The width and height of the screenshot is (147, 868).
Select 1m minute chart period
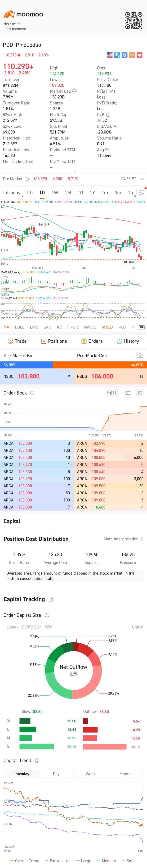105,193
